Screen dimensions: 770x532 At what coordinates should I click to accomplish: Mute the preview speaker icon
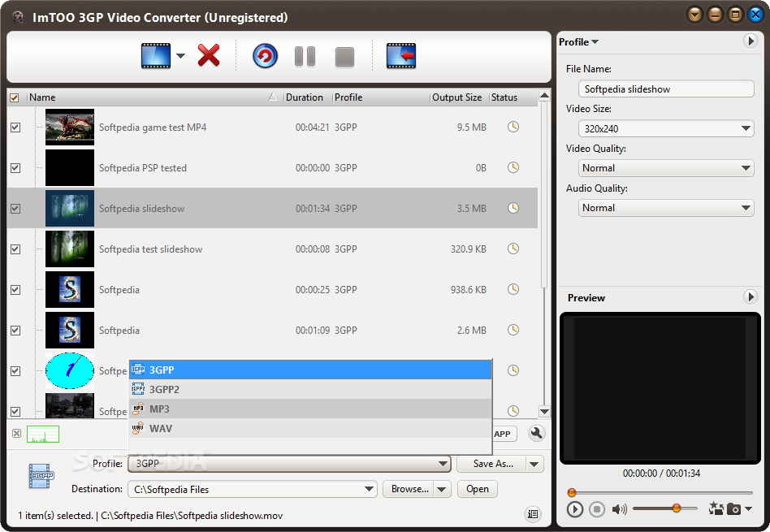(619, 509)
